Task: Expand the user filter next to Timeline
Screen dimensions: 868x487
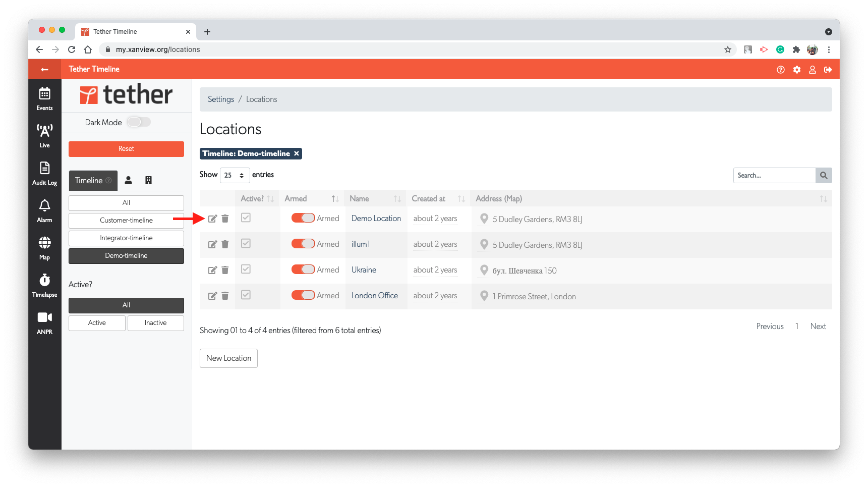Action: coord(128,180)
